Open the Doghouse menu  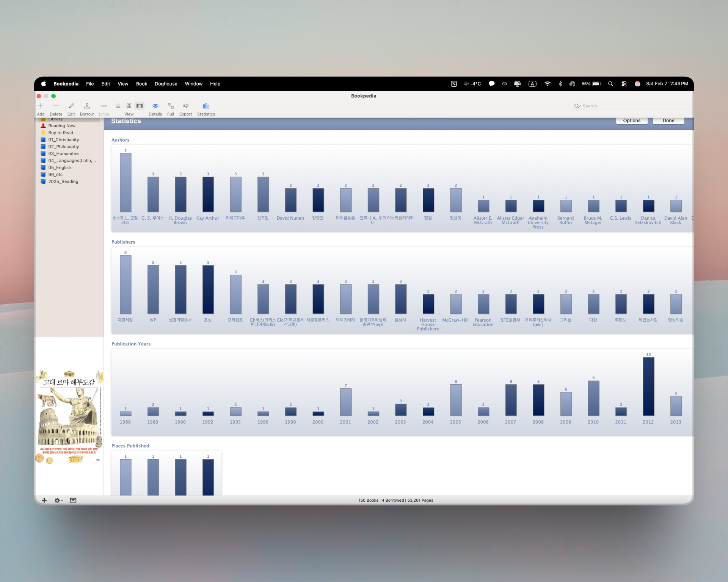[x=166, y=84]
